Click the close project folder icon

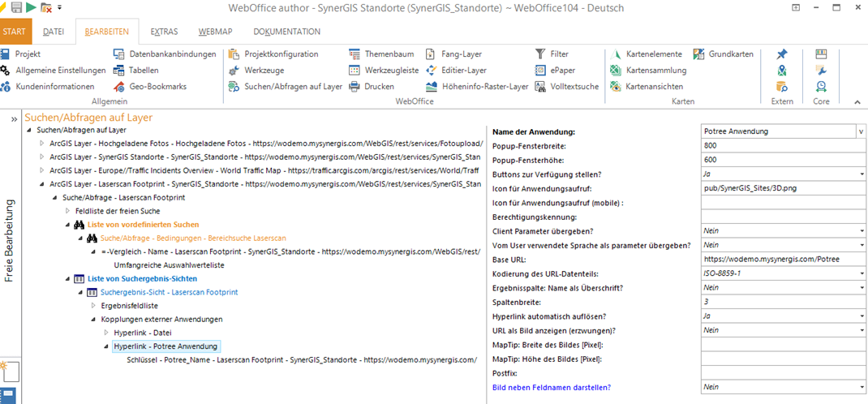point(46,8)
